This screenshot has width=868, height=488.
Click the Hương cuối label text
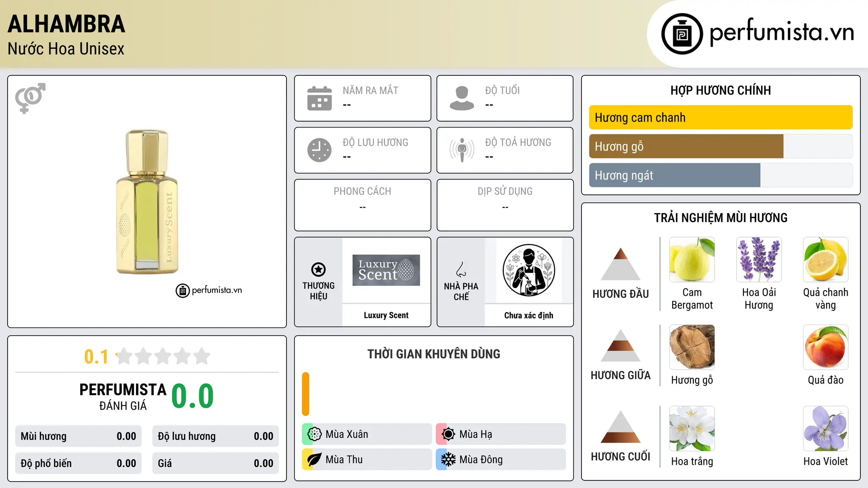[620, 456]
